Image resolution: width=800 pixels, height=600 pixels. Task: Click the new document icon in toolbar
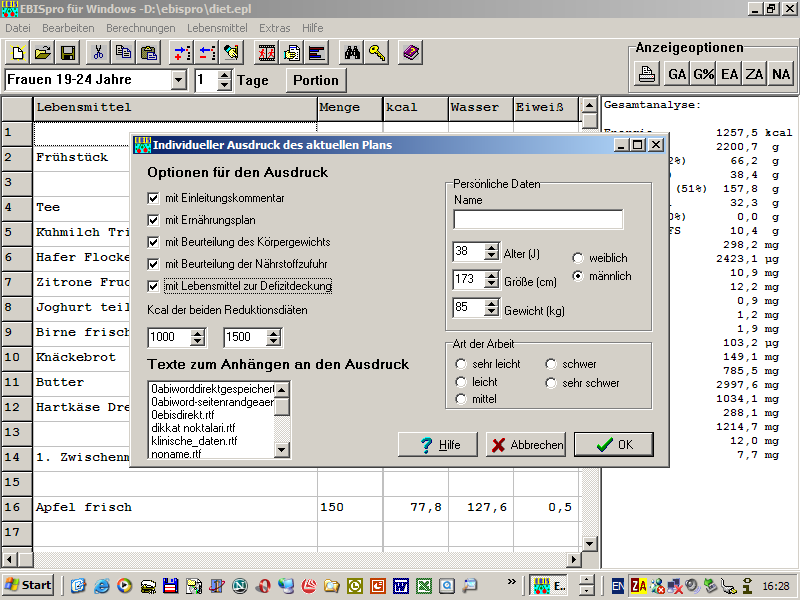pos(17,53)
